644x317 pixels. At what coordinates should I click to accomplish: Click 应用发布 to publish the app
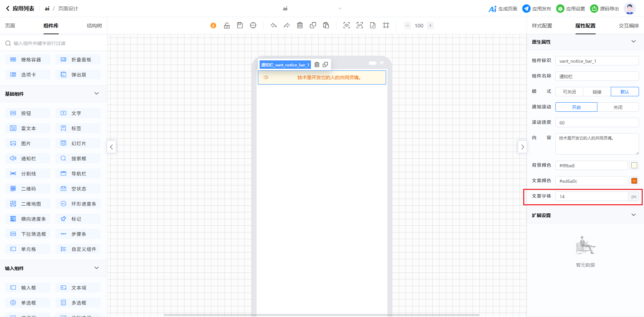pos(537,9)
